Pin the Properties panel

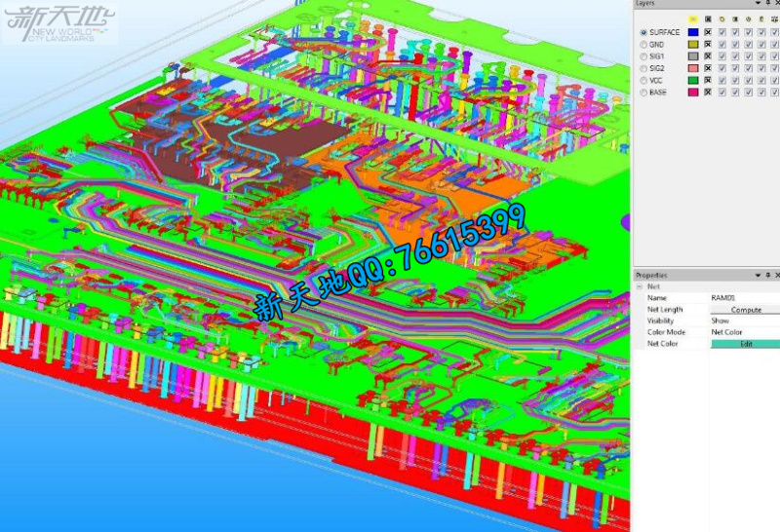[766, 276]
